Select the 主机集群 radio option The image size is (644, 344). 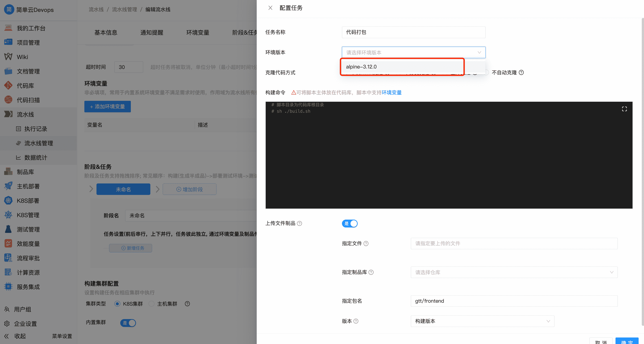click(151, 304)
